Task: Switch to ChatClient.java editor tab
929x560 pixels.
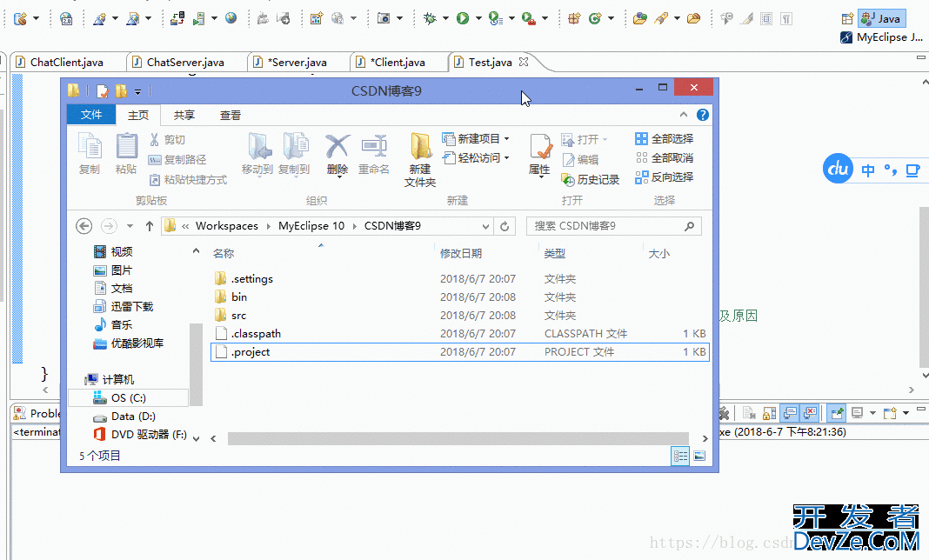Action: coord(66,63)
